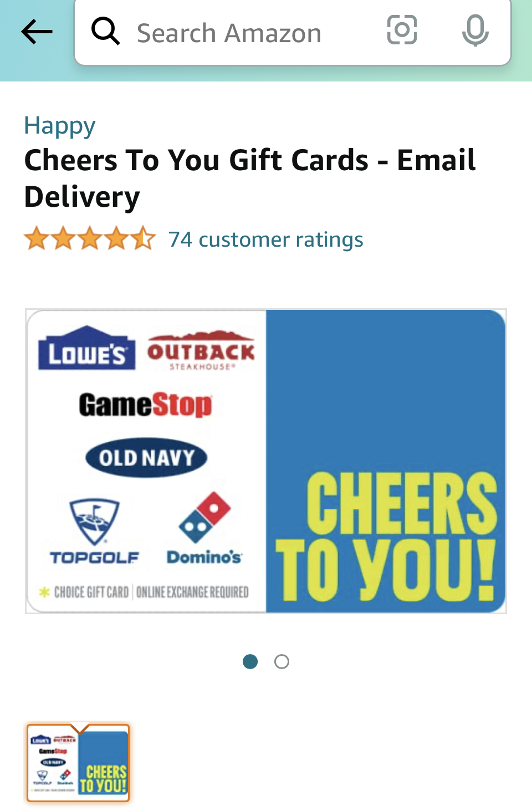The width and height of the screenshot is (532, 811).
Task: Open 74 customer ratings link
Action: tap(266, 239)
